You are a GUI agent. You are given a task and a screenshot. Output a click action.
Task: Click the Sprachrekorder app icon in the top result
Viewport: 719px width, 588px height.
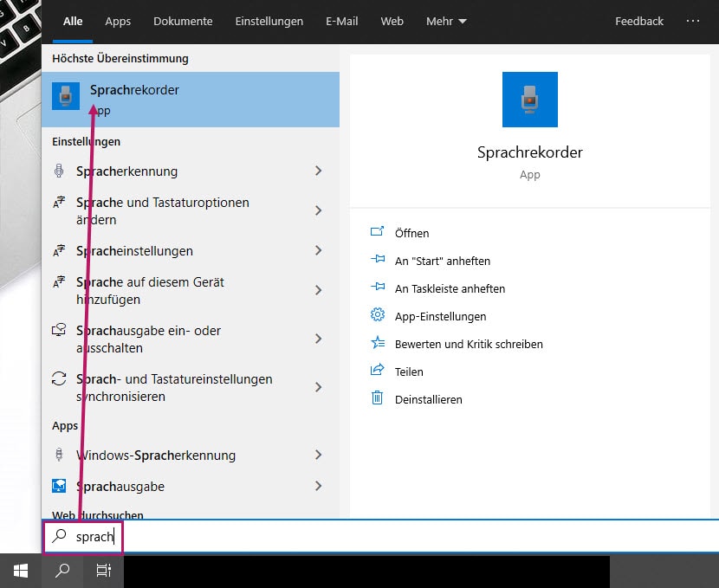coord(66,96)
